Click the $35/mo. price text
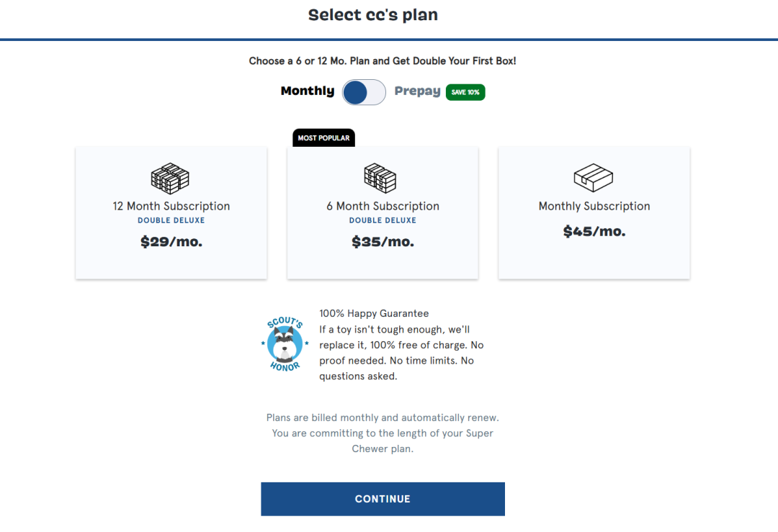 [383, 242]
